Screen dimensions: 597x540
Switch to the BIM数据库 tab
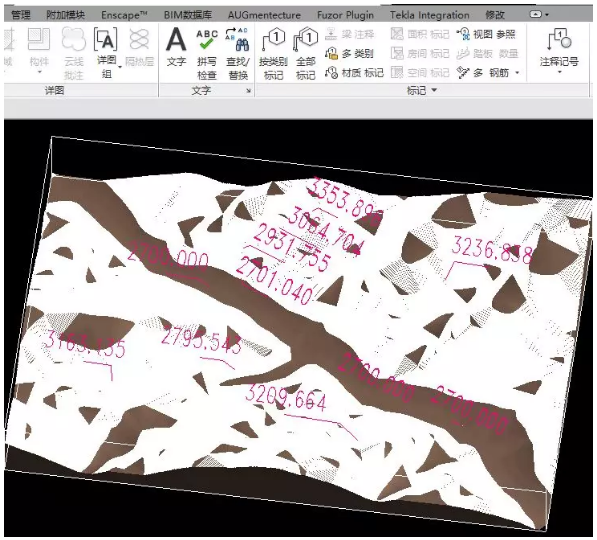(188, 15)
